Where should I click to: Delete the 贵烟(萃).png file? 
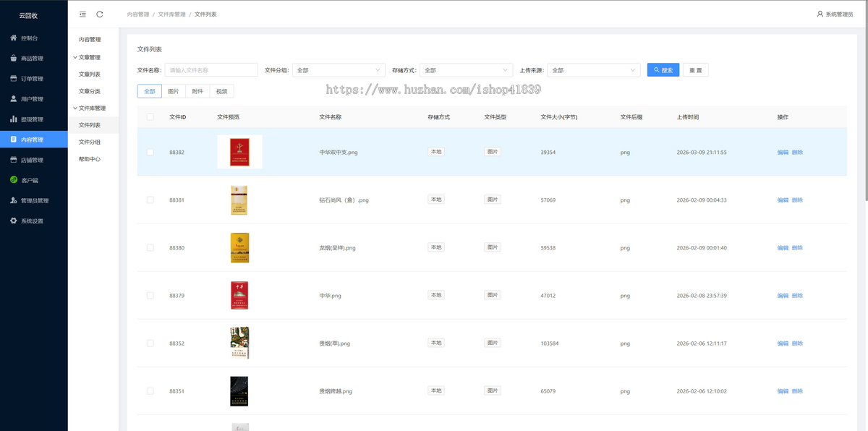point(797,343)
